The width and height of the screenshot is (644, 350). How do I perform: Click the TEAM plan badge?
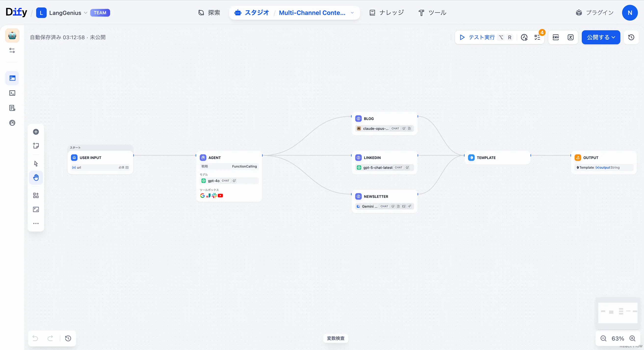[100, 13]
